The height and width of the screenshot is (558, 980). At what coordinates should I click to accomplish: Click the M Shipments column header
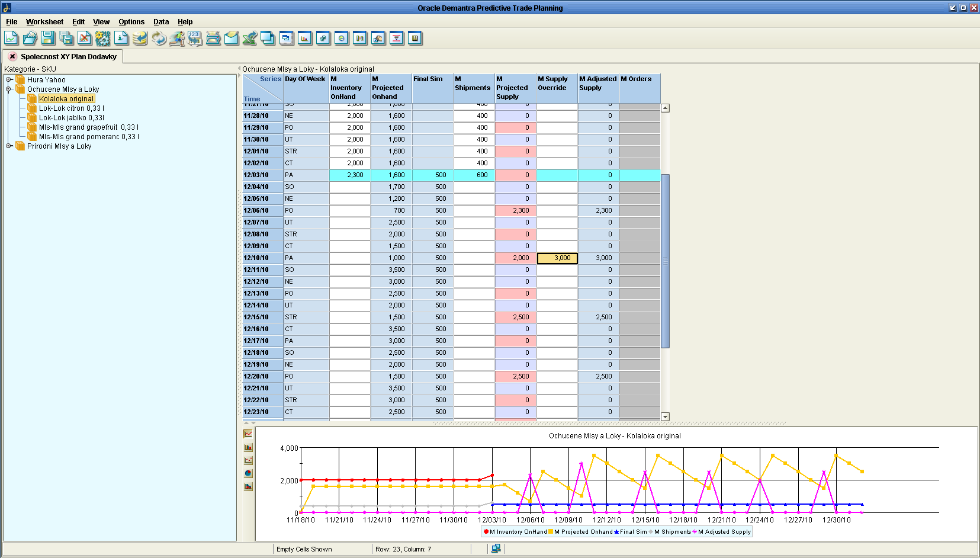pos(474,89)
